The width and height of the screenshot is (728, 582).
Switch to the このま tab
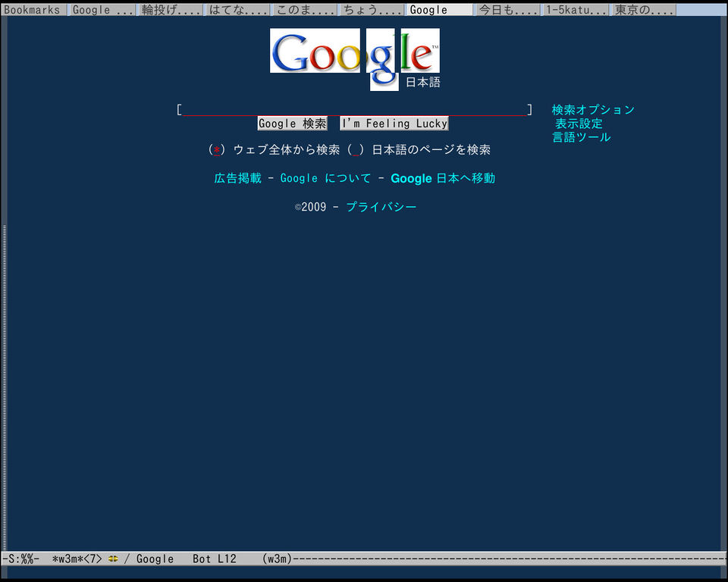(x=306, y=10)
